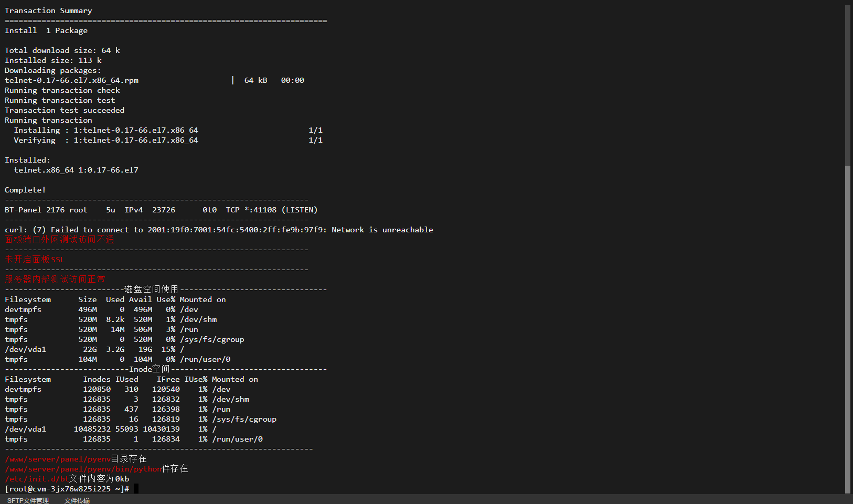Click the red 未开启面板SSL message
Image resolution: width=853 pixels, height=504 pixels.
(x=35, y=260)
